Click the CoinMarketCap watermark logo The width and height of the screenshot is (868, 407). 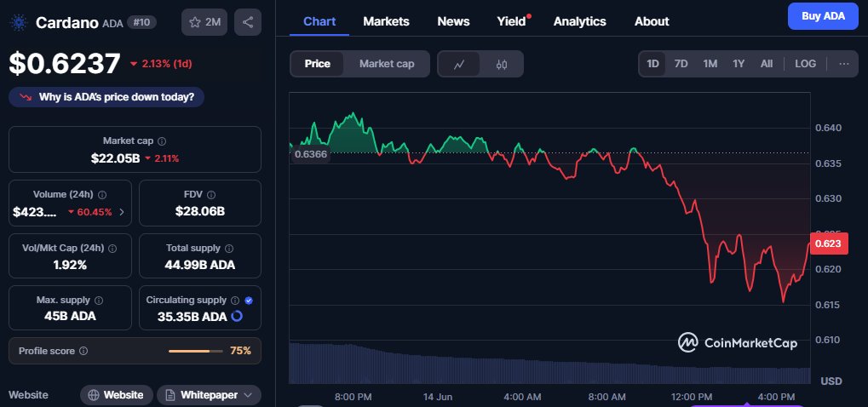coord(738,343)
